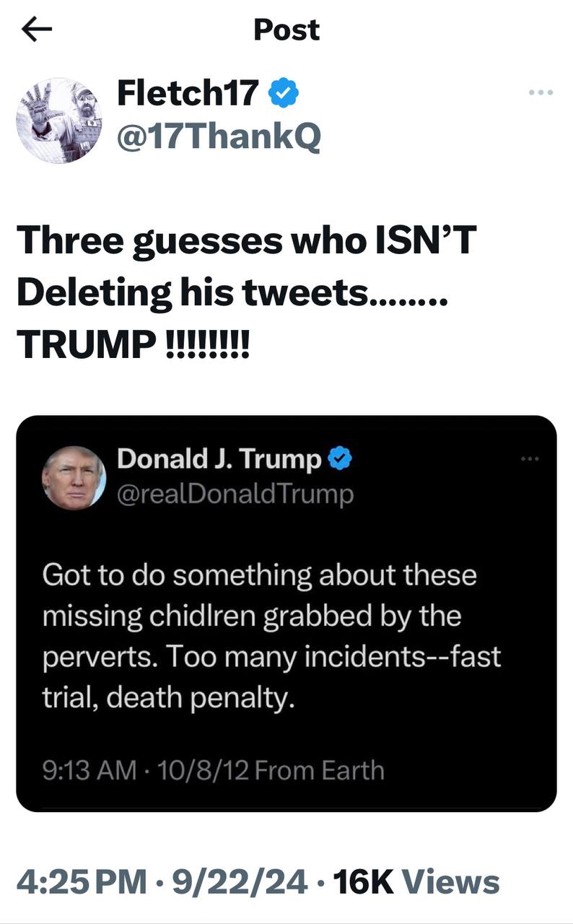Open Fletch17's profile picture
The width and height of the screenshot is (573, 924).
(59, 120)
